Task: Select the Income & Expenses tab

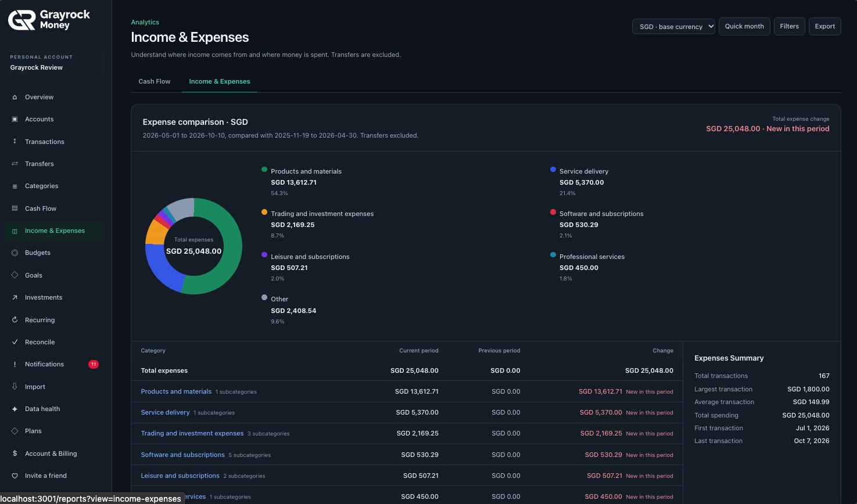Action: pos(220,81)
